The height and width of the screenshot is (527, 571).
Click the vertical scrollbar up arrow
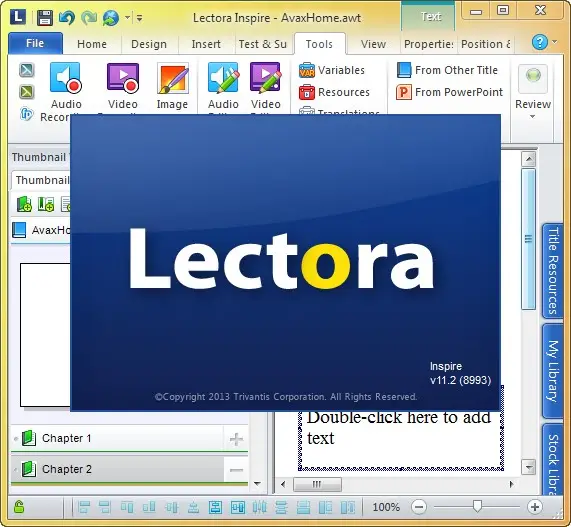[528, 159]
